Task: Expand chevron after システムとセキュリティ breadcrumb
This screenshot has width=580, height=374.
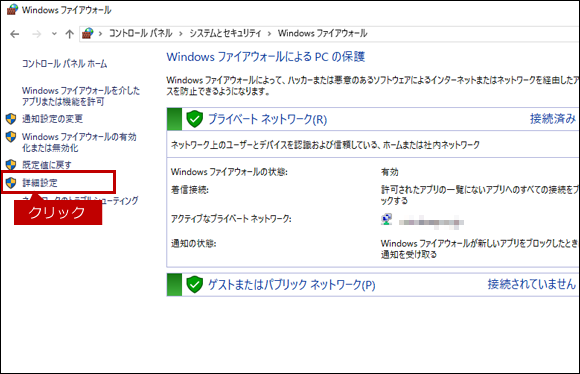Action: click(x=270, y=34)
